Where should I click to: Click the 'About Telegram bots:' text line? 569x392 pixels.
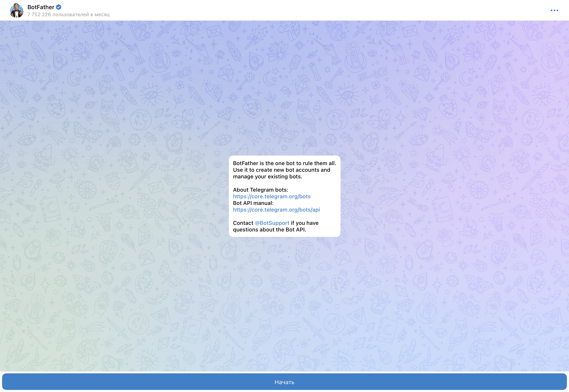pos(260,190)
